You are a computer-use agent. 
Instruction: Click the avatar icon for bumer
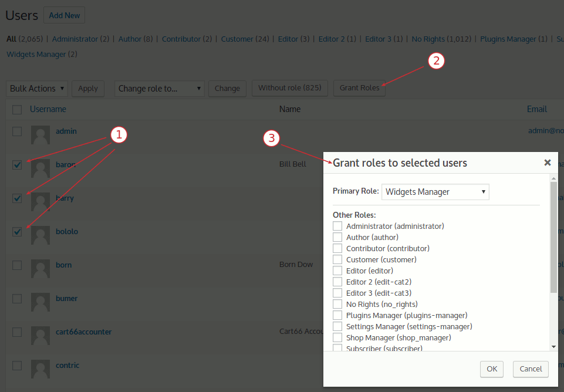click(x=40, y=302)
